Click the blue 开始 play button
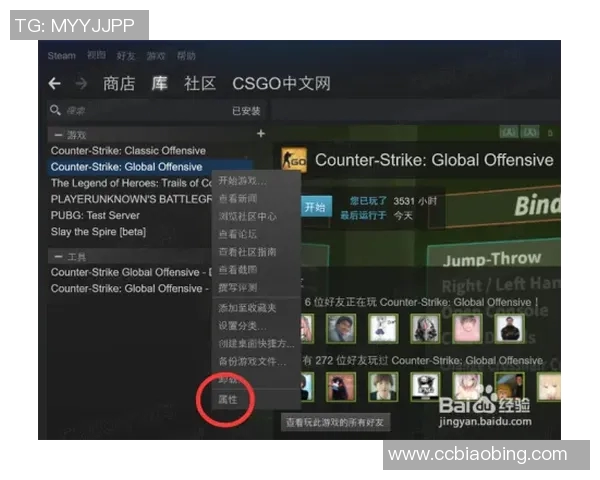Screen dimensions: 600x480 315,207
